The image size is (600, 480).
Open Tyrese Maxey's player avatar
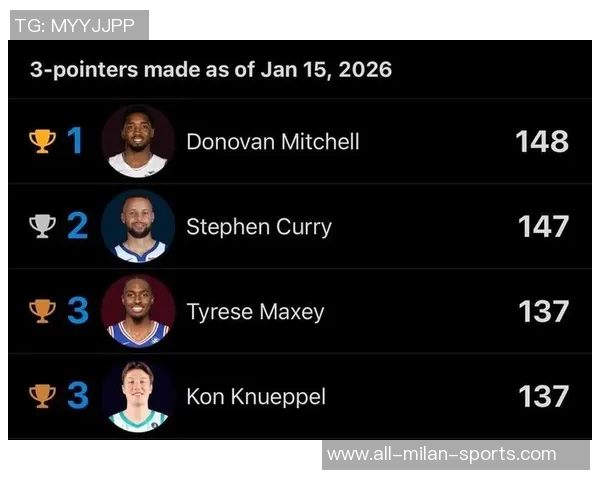(138, 311)
